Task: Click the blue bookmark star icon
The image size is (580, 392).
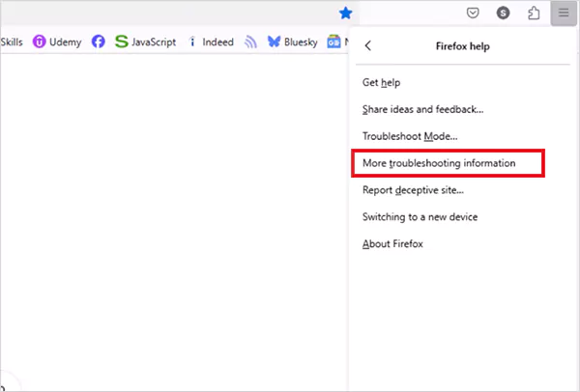Action: (x=345, y=14)
